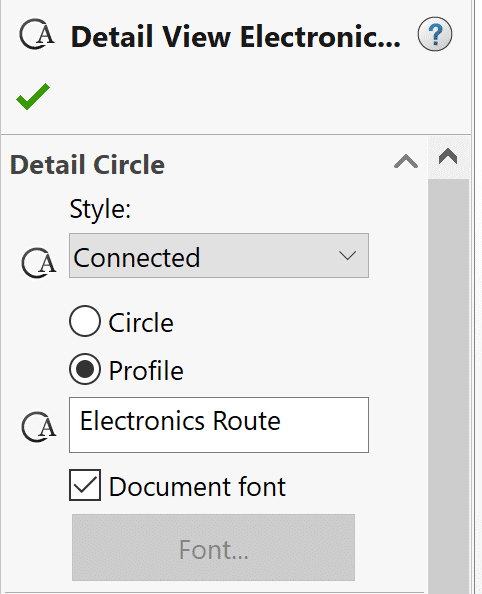
Task: Open the Connected style dropdown
Action: [219, 256]
